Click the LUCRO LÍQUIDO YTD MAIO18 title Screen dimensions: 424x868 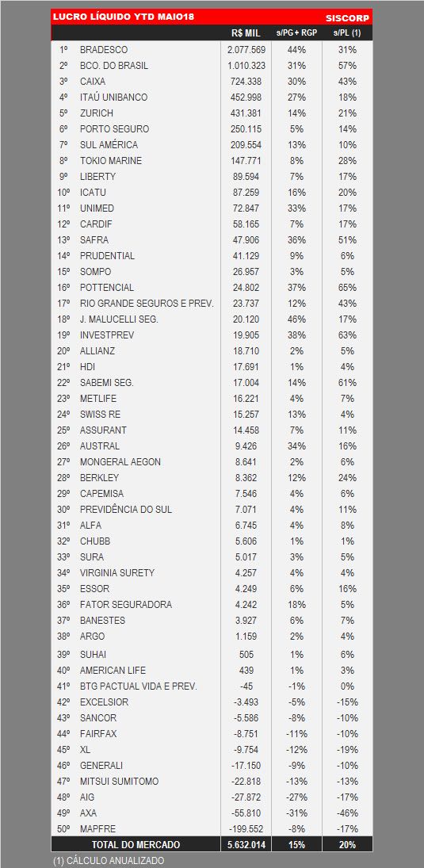(x=123, y=17)
